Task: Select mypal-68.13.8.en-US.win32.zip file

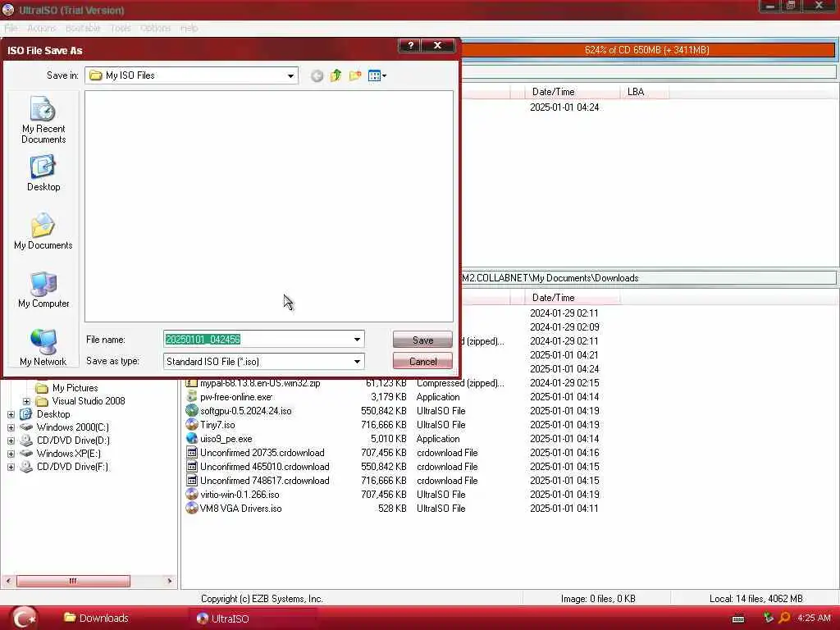Action: coord(260,383)
